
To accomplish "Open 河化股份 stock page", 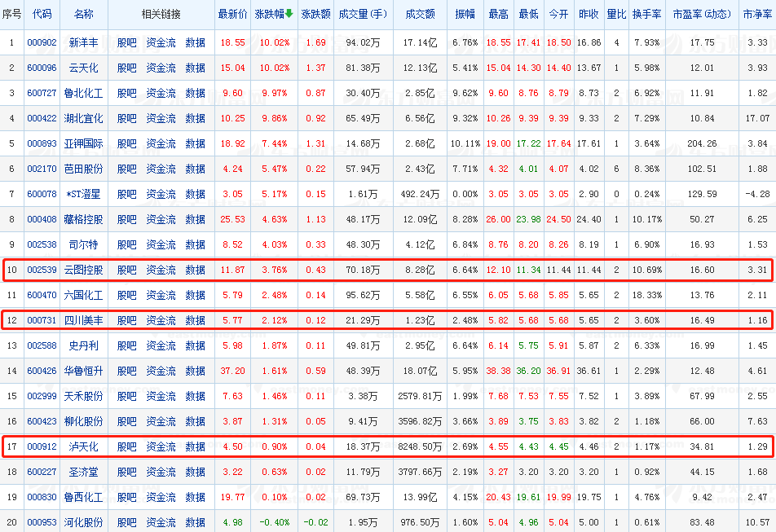I will 83,522.
